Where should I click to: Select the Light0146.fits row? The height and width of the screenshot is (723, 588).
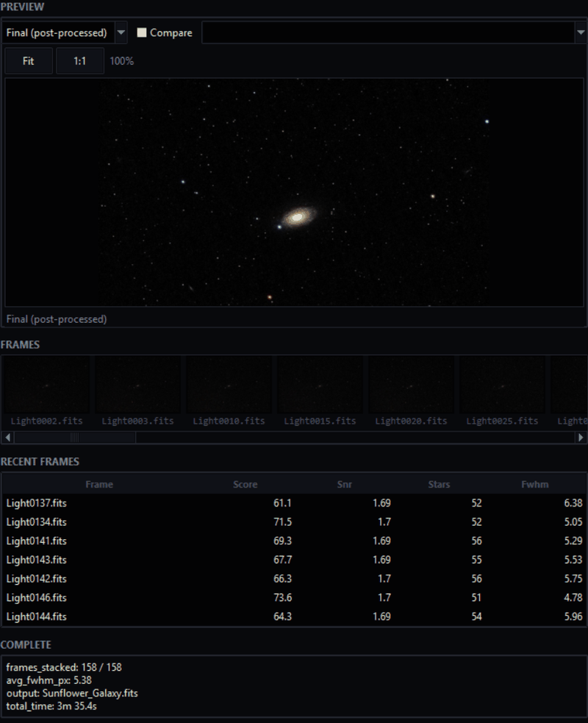294,597
